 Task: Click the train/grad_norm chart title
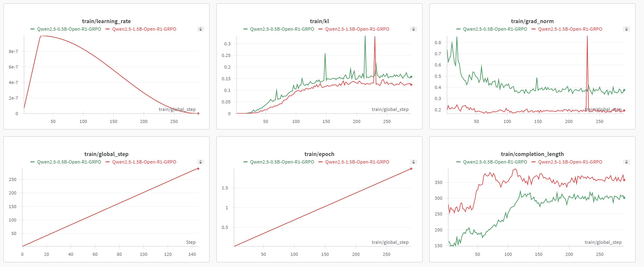(532, 21)
